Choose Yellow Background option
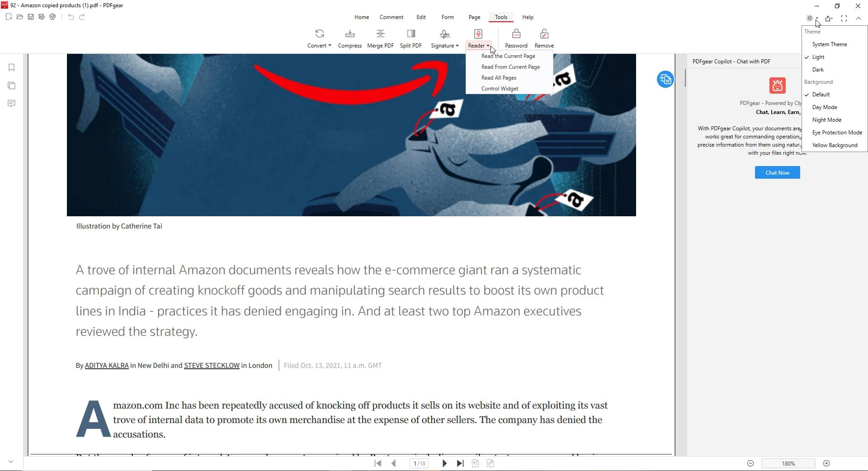868x471 pixels. [835, 145]
